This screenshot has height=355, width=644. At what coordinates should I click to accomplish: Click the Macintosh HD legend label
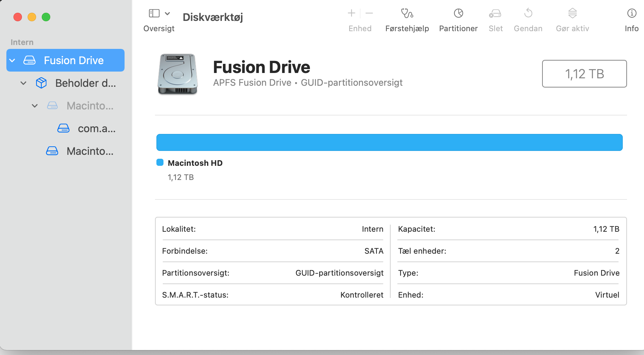(x=195, y=163)
